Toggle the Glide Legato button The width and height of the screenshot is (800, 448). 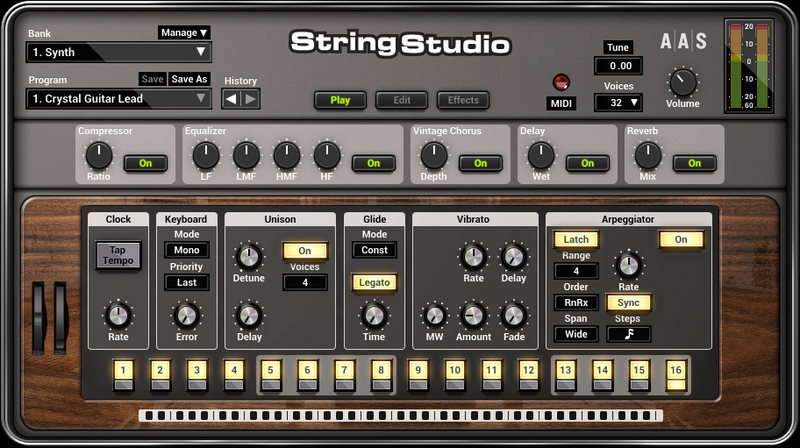click(374, 283)
